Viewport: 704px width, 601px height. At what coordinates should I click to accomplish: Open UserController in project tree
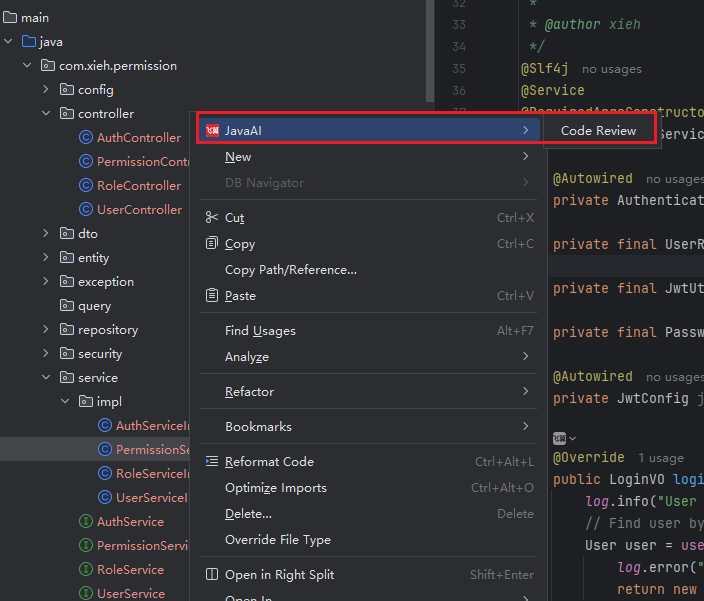click(x=138, y=210)
